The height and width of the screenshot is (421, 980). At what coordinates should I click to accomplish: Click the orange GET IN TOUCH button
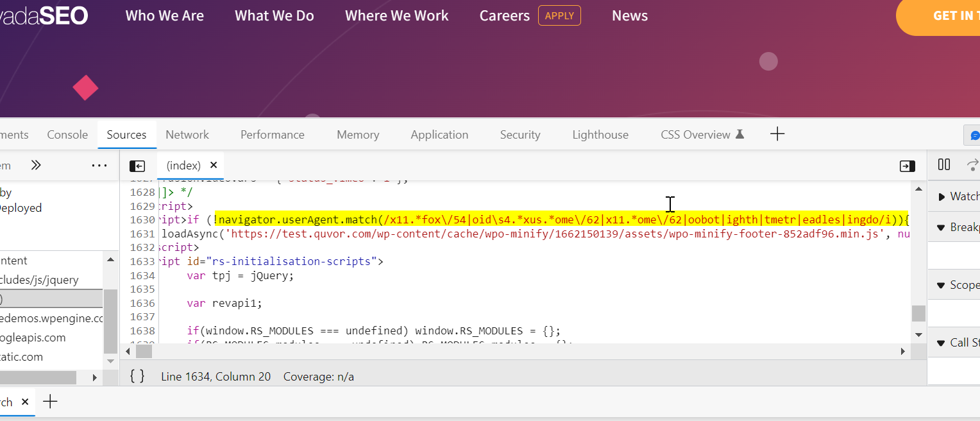pyautogui.click(x=938, y=16)
